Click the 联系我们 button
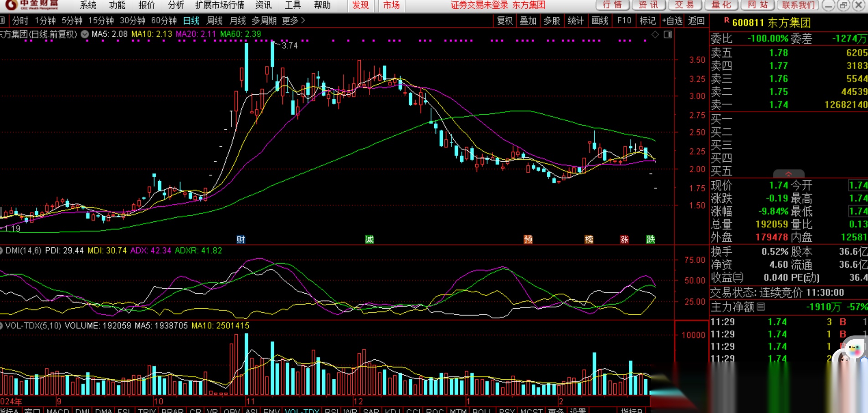 coord(798,5)
